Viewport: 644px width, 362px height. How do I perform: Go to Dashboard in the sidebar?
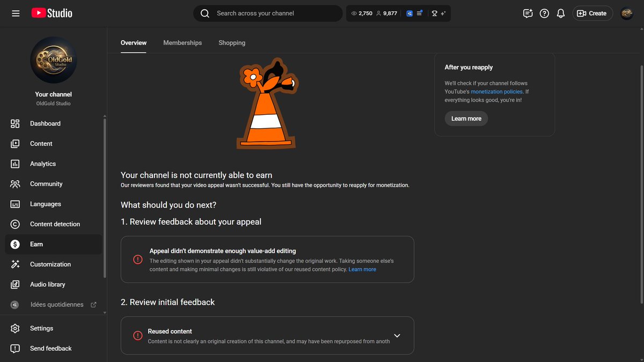[53, 123]
